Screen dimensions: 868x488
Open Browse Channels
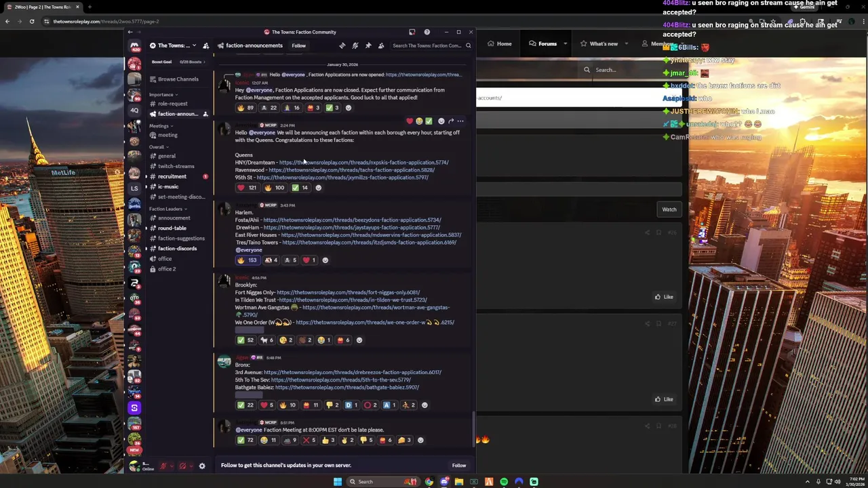[178, 79]
